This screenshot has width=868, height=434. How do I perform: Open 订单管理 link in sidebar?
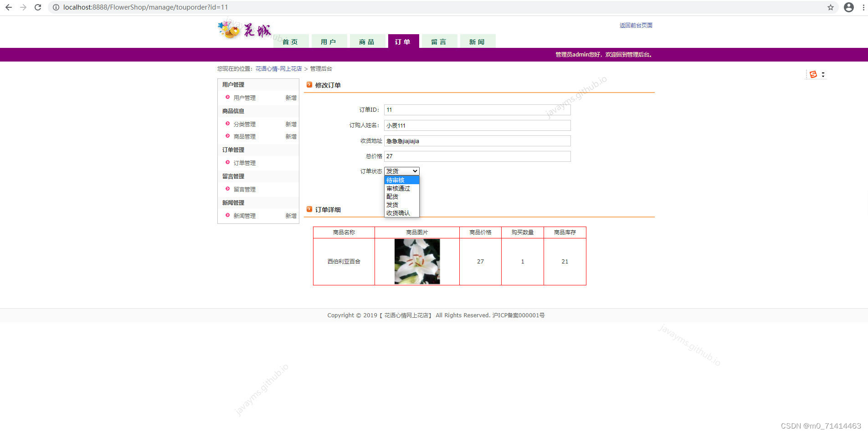click(245, 163)
